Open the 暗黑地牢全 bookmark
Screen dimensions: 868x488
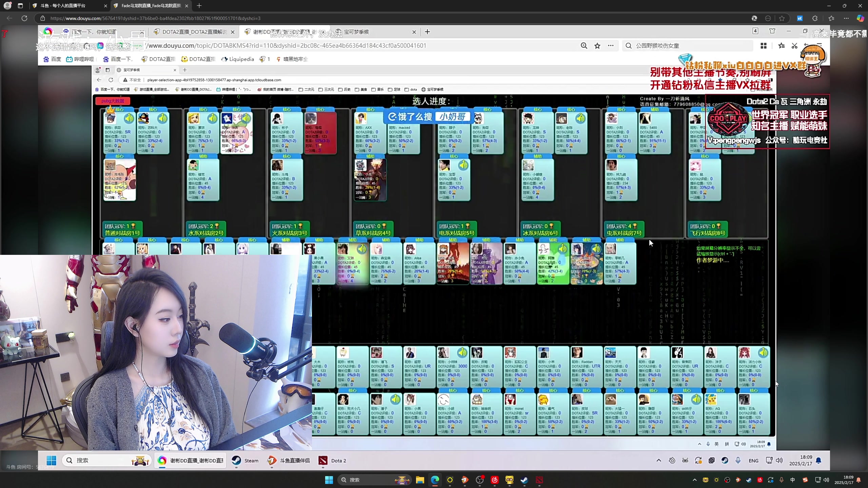tap(292, 59)
